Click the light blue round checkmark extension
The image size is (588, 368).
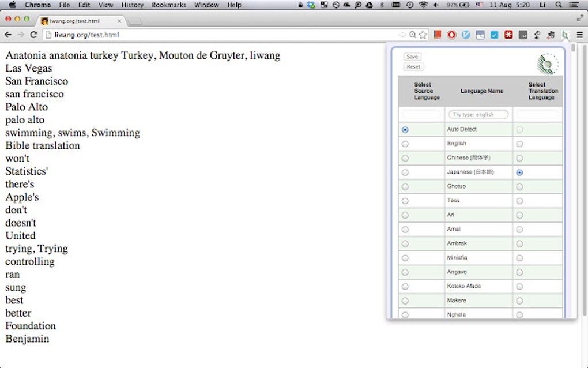tap(466, 35)
